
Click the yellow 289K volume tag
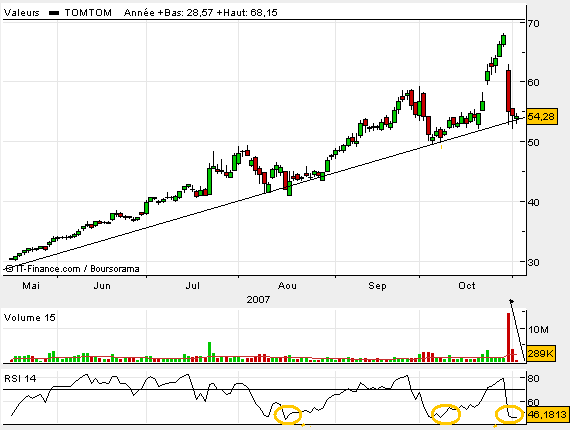[x=541, y=353]
